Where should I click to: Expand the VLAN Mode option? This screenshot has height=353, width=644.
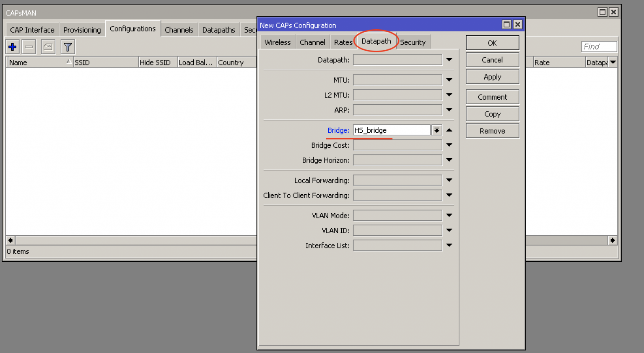(449, 216)
